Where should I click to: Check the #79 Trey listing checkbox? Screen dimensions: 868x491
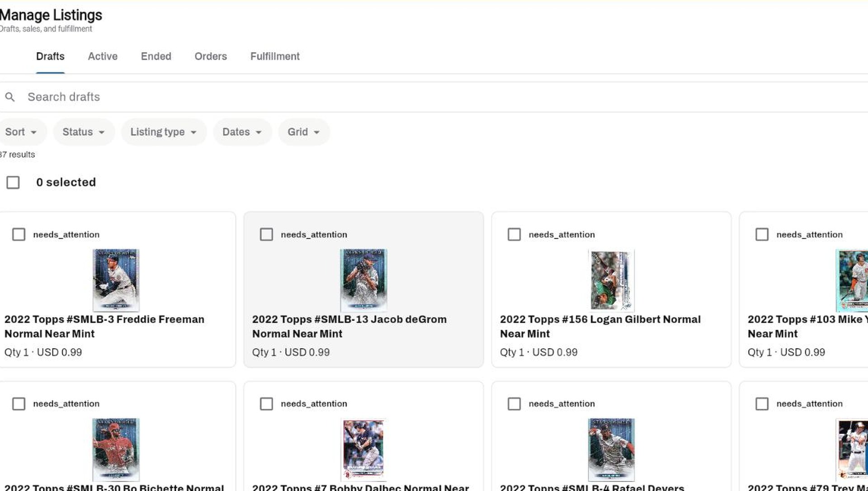(762, 404)
